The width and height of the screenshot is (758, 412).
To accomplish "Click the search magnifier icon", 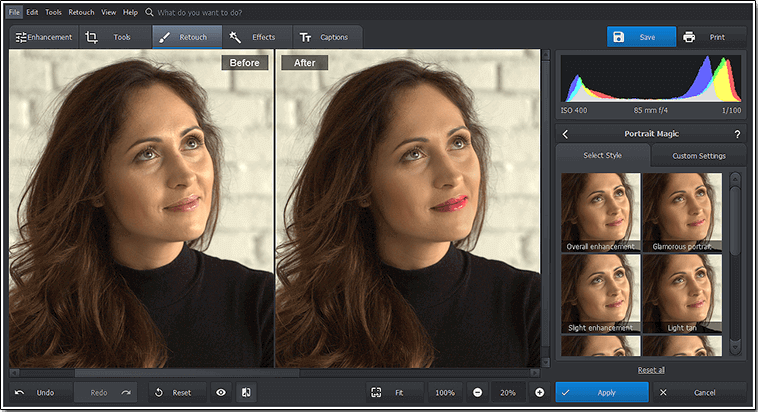I will pos(149,13).
